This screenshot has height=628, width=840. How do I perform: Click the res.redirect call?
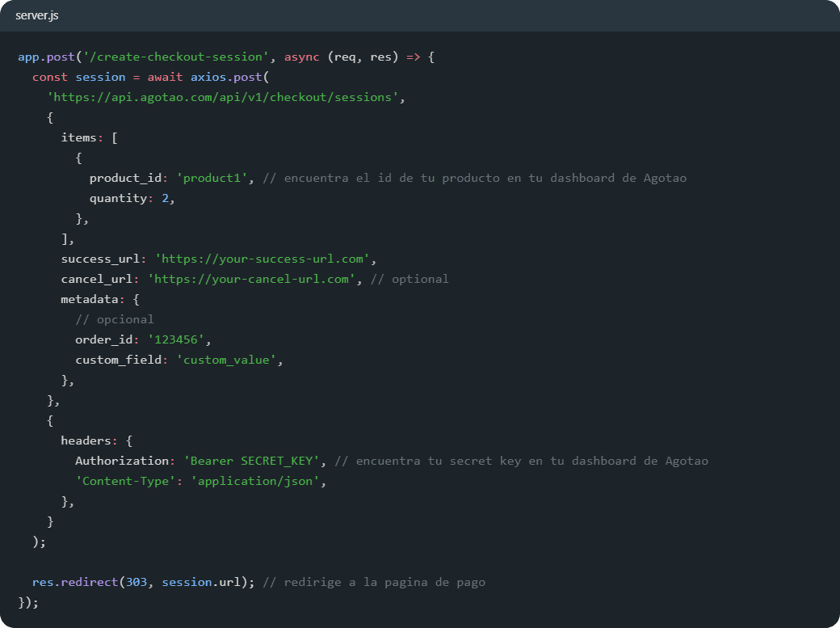pos(75,583)
